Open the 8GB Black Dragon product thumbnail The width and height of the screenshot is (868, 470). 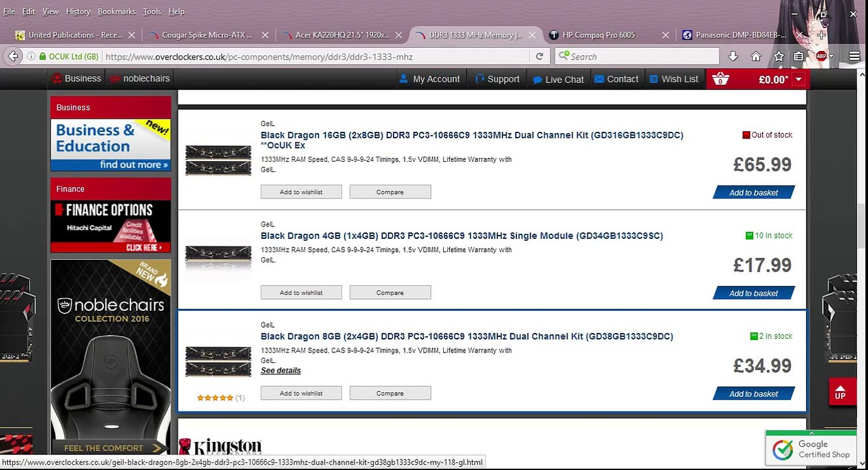(x=218, y=361)
